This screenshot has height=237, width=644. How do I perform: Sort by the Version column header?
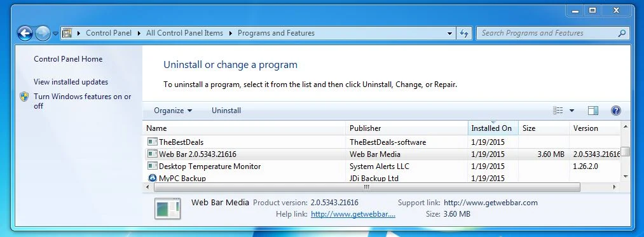tap(594, 128)
